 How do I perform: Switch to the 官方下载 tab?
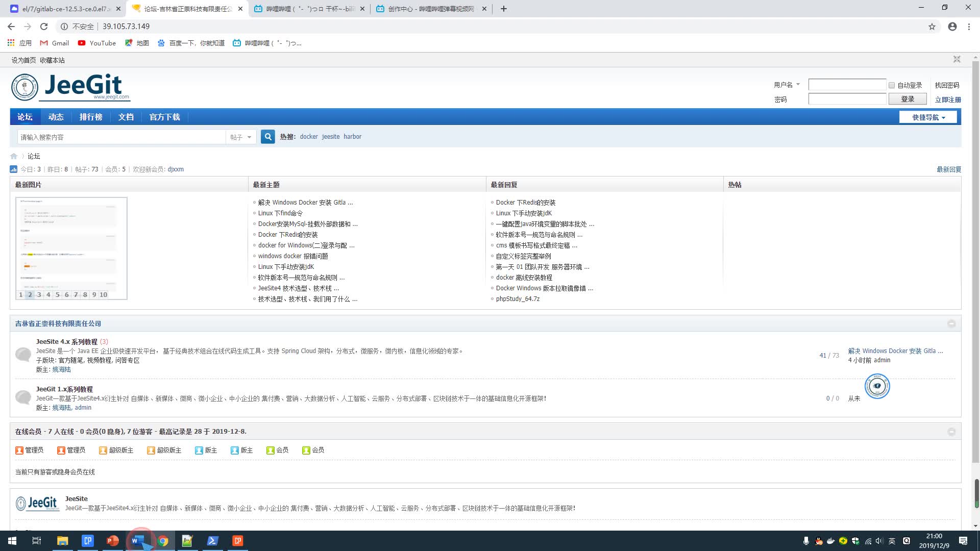point(164,117)
